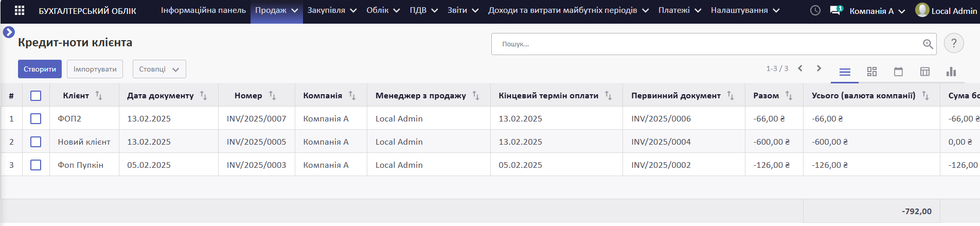Expand the Стовпці columns dropdown

point(159,69)
